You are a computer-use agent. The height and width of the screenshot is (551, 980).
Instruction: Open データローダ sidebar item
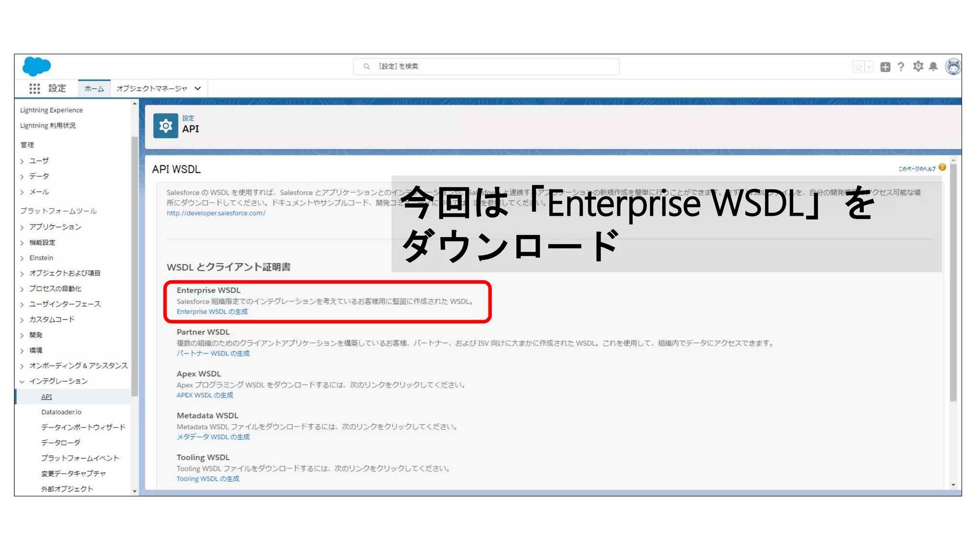tap(61, 442)
